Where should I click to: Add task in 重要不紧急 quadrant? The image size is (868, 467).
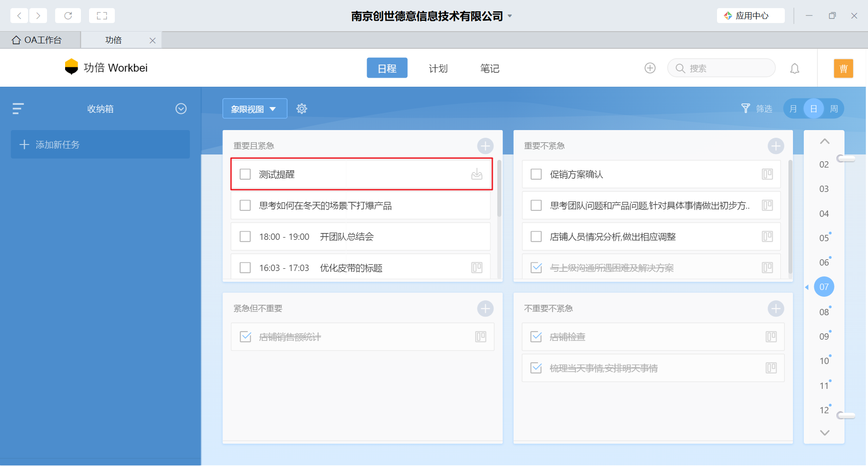776,146
